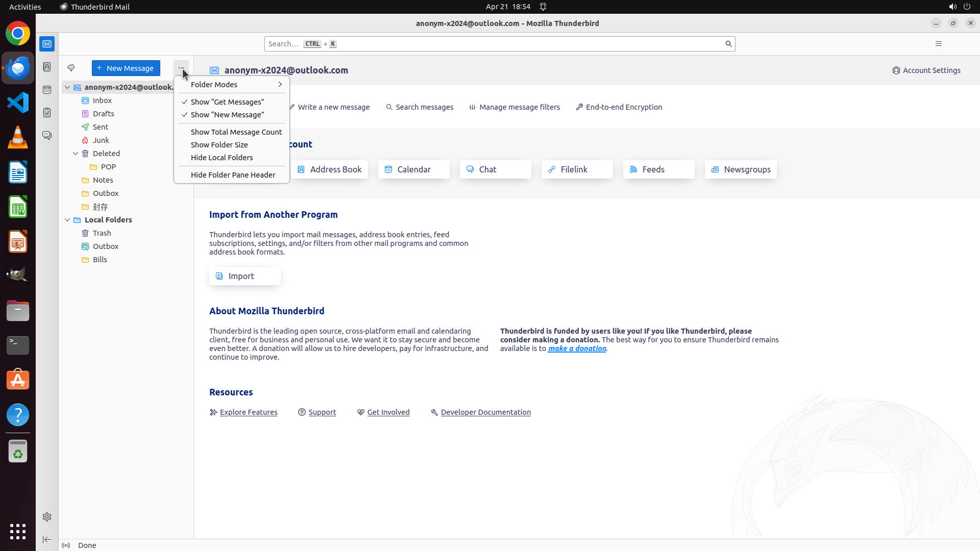Select Hide Folder Pane Header
The height and width of the screenshot is (551, 980).
coord(233,175)
